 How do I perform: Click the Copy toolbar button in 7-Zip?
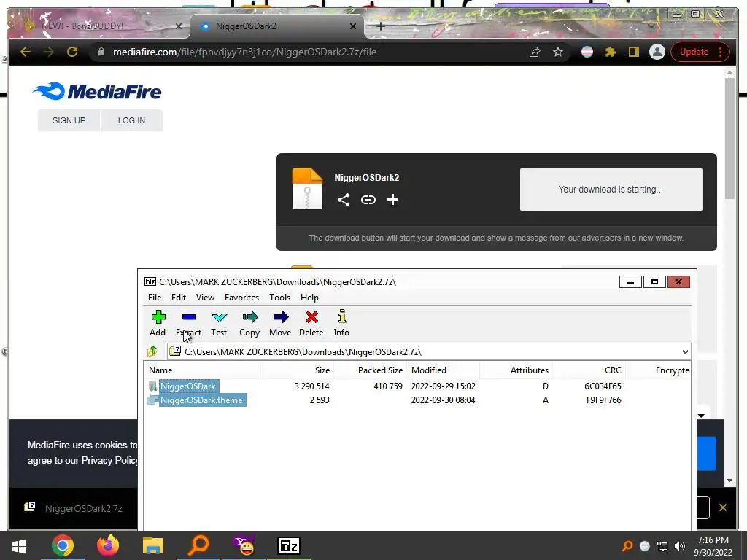[x=249, y=323]
